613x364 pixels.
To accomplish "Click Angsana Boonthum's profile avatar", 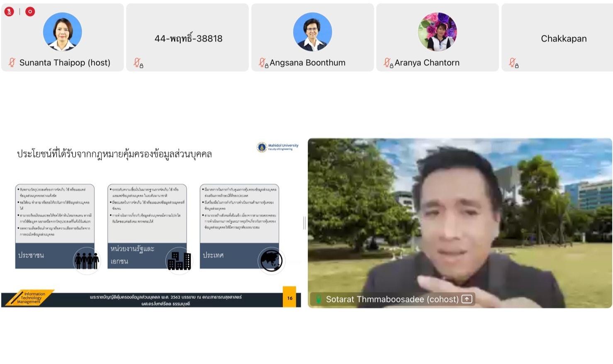I will (312, 32).
